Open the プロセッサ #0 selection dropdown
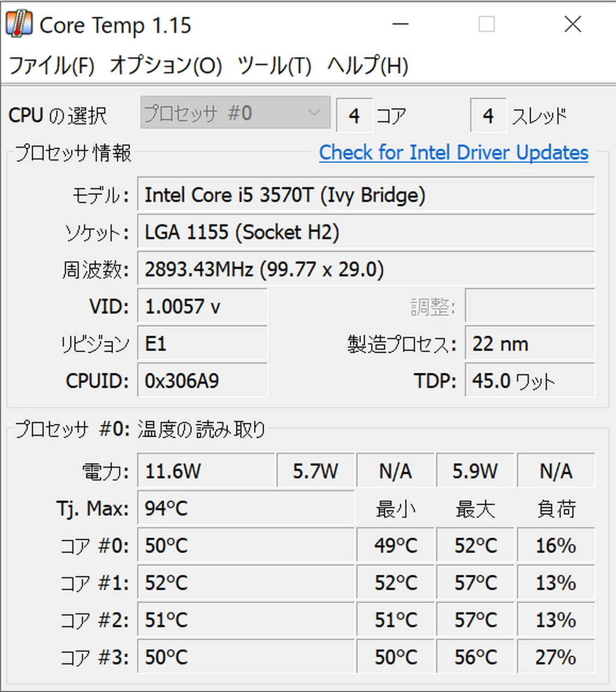616x692 pixels. click(x=235, y=112)
